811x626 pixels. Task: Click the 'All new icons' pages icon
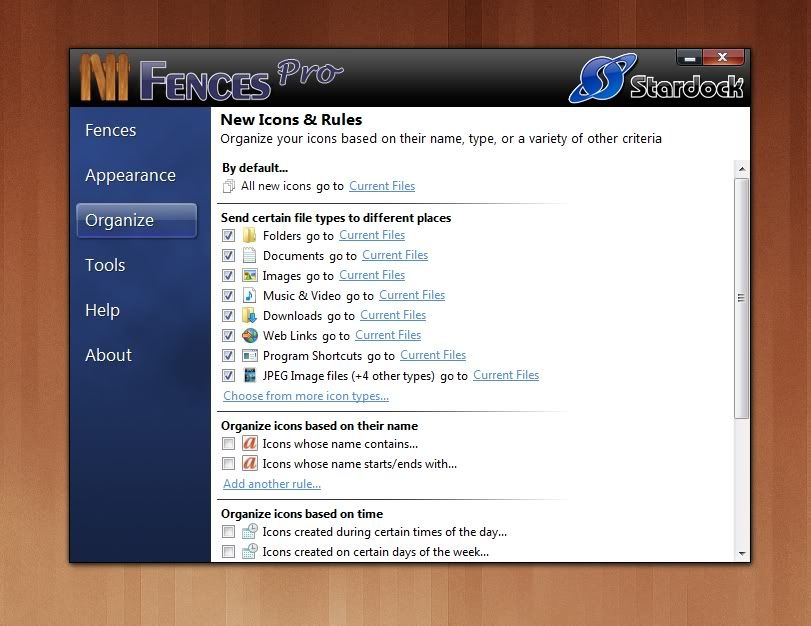tap(228, 186)
